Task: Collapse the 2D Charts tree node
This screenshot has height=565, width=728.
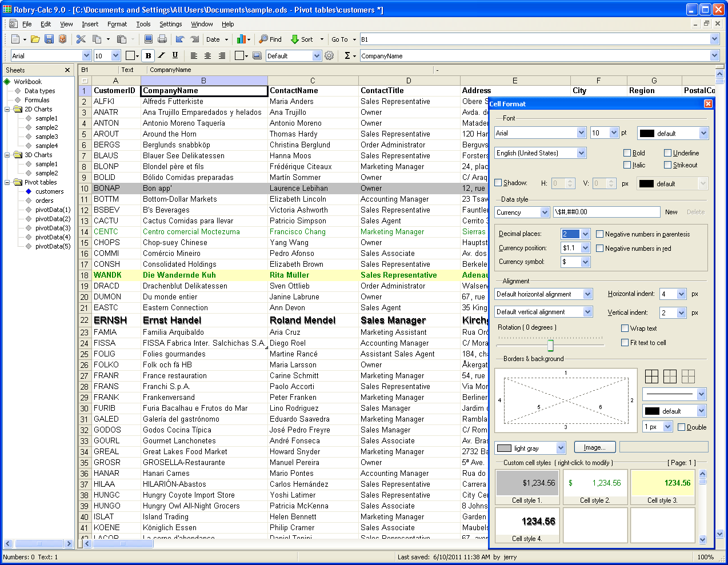Action: (x=7, y=109)
